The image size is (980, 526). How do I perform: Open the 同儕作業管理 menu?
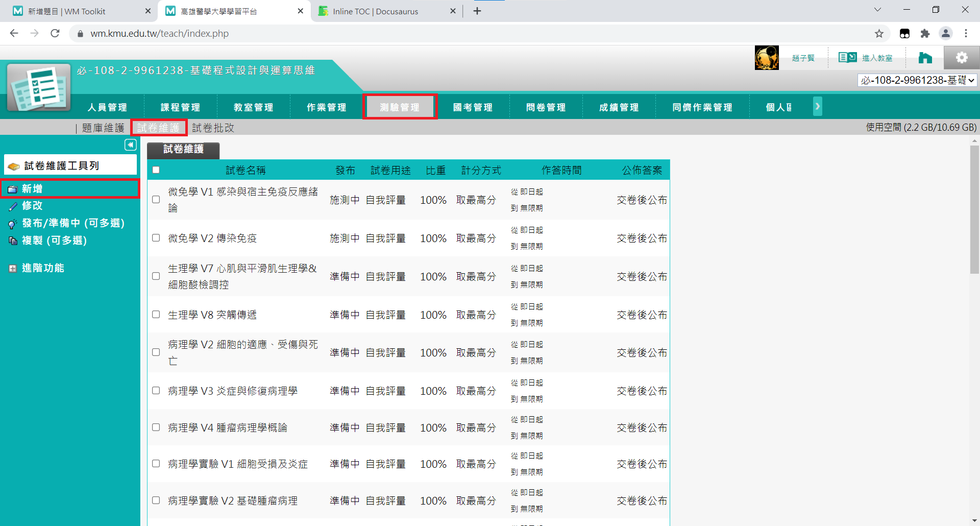tap(702, 107)
